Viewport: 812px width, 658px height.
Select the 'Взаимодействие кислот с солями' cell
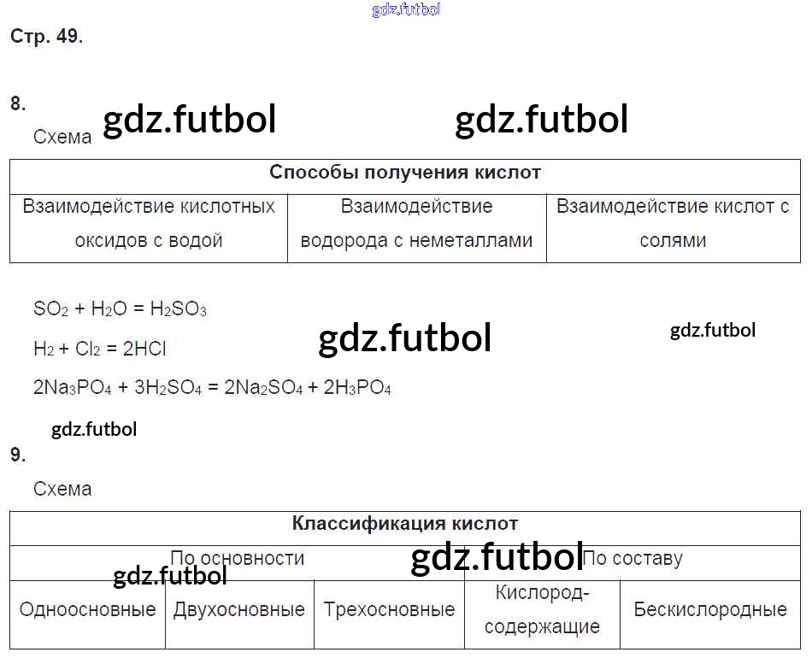point(673,224)
